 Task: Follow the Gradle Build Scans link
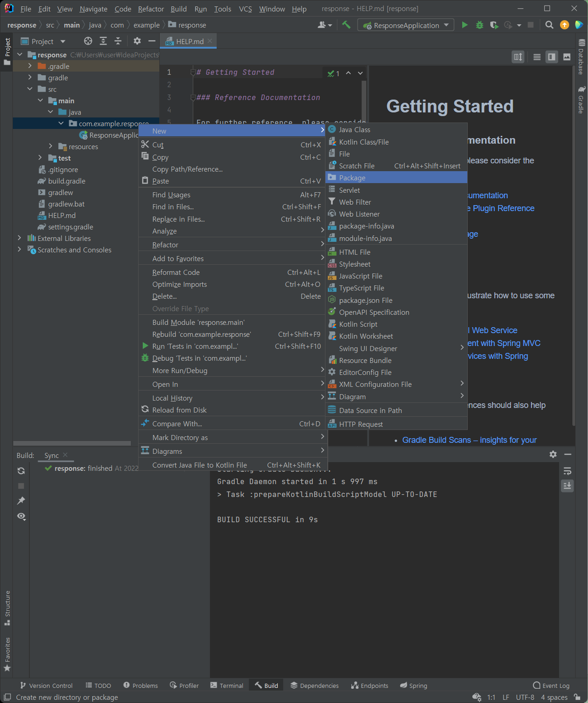(x=469, y=440)
